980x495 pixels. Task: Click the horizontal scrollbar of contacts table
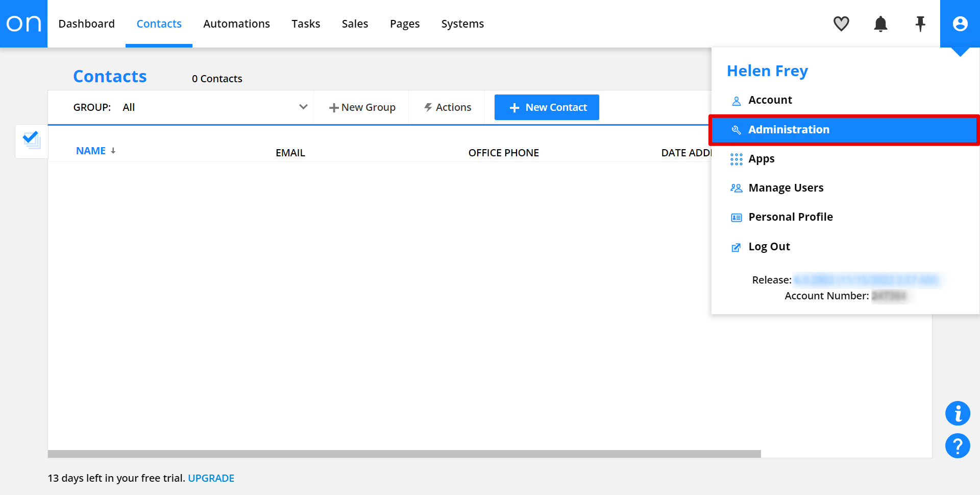(404, 454)
